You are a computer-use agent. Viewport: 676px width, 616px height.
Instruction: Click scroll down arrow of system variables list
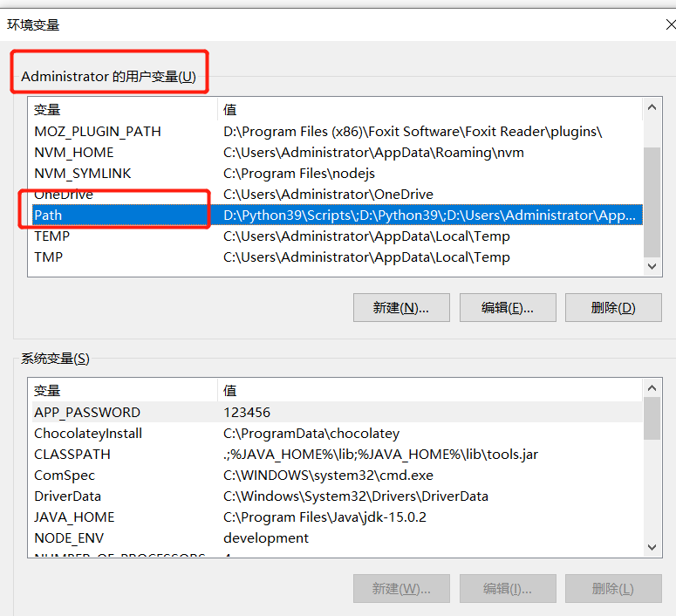pos(652,547)
